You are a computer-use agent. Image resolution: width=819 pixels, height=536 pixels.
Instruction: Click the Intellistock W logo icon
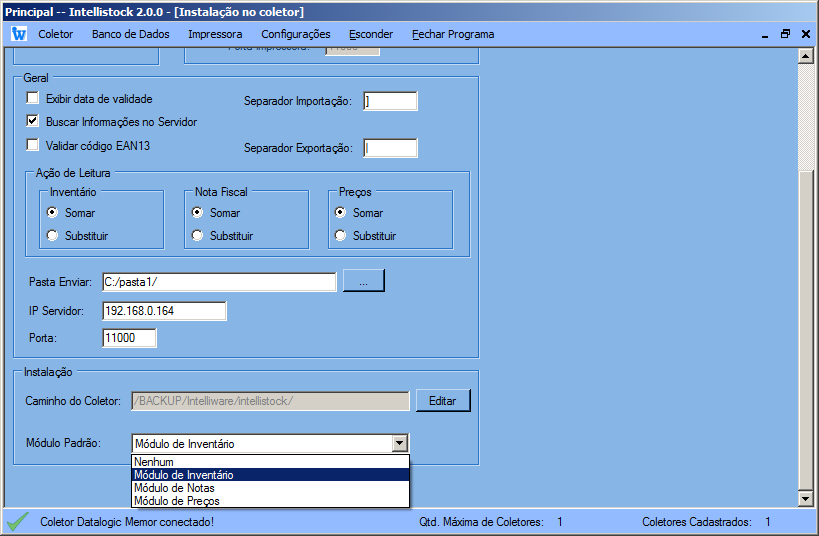(19, 34)
